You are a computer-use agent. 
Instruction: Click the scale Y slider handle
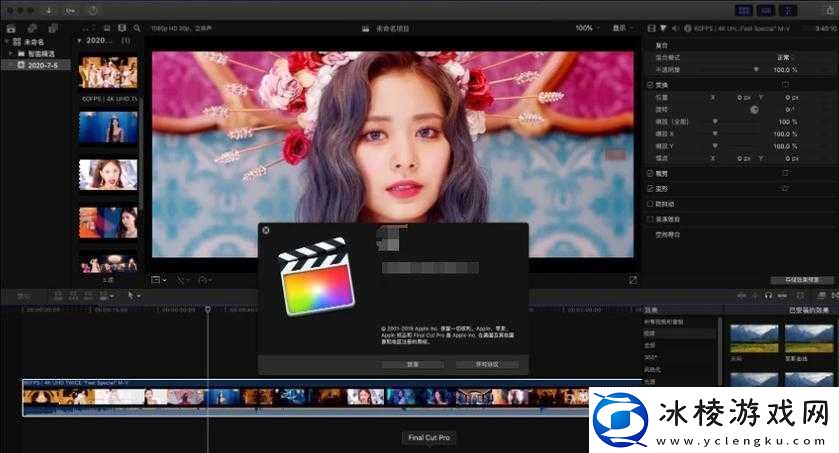coord(715,146)
